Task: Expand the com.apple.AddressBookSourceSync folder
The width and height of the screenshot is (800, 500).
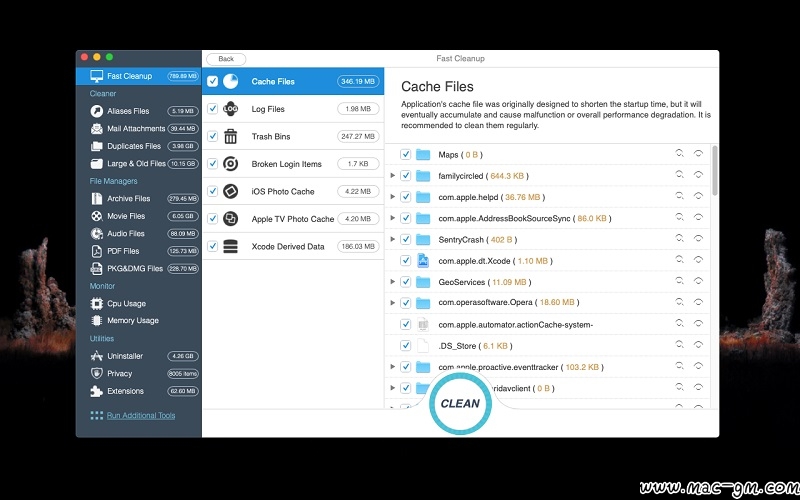Action: coord(392,218)
